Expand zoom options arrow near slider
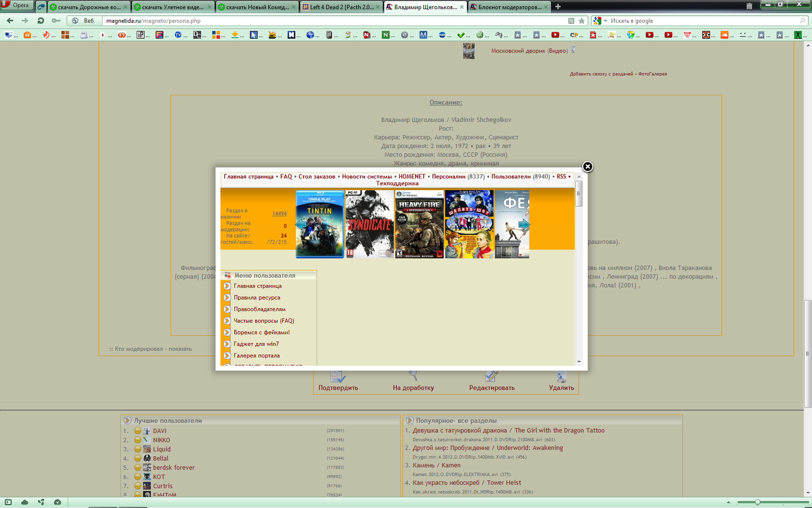Screen dimensions: 812x508 [x=728, y=502]
